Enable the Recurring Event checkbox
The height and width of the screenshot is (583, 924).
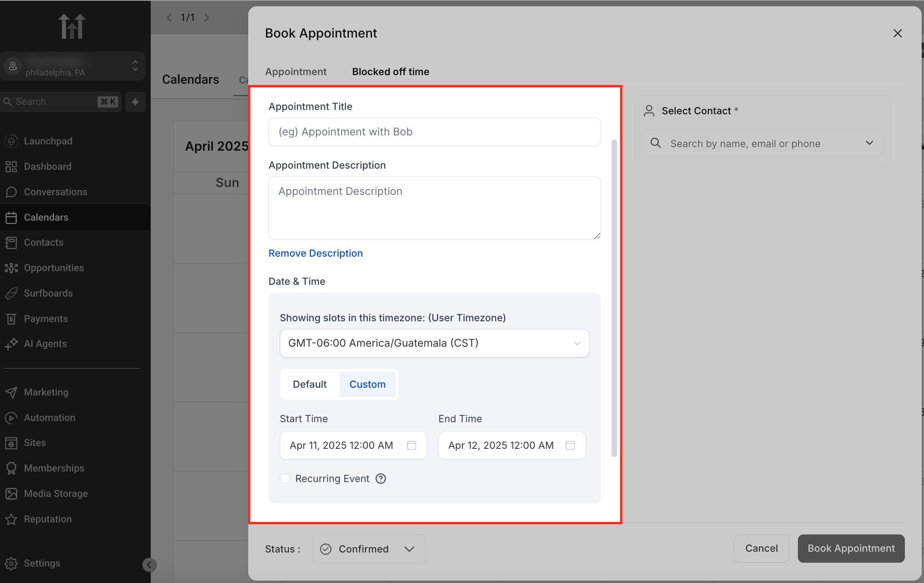pyautogui.click(x=285, y=479)
